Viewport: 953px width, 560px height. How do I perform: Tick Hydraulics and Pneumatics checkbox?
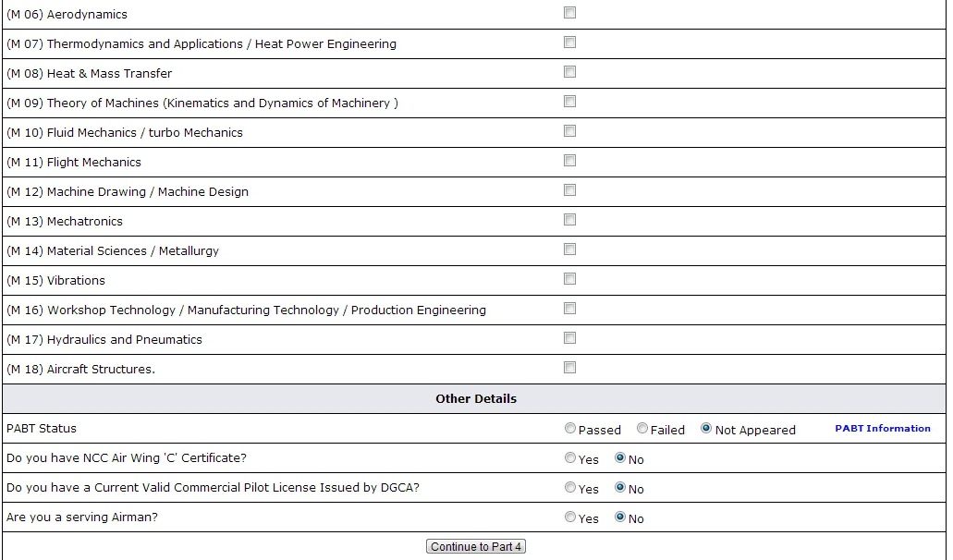click(x=569, y=338)
